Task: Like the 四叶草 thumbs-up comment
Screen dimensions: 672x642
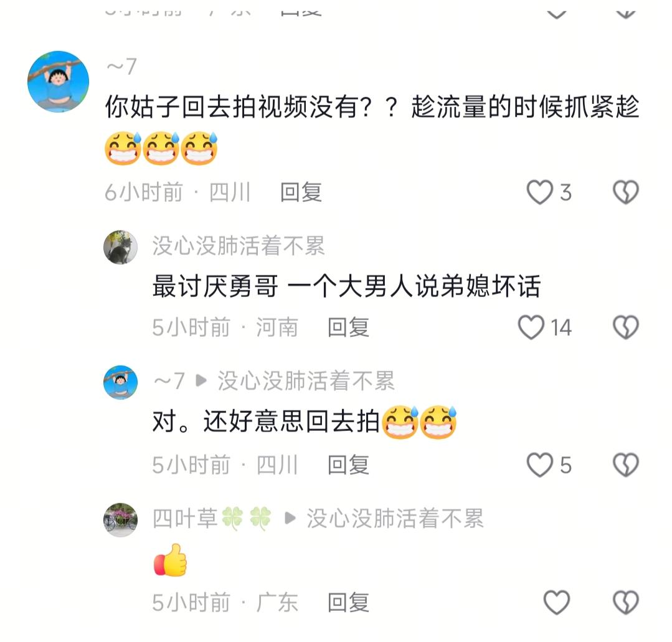Action: 557,602
